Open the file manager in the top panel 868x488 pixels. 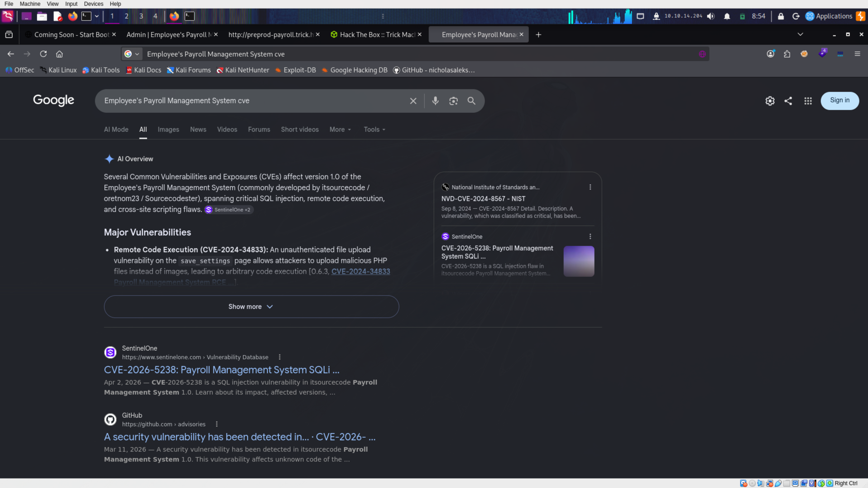[42, 16]
